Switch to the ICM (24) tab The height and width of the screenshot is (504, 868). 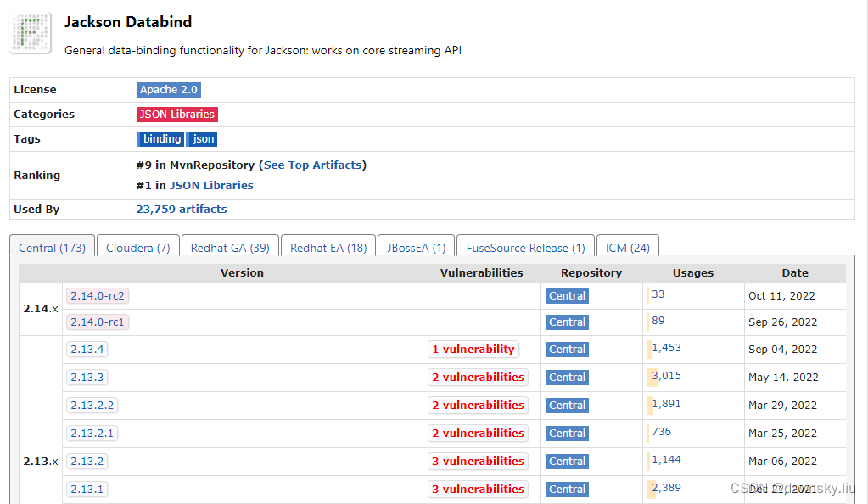(x=628, y=248)
